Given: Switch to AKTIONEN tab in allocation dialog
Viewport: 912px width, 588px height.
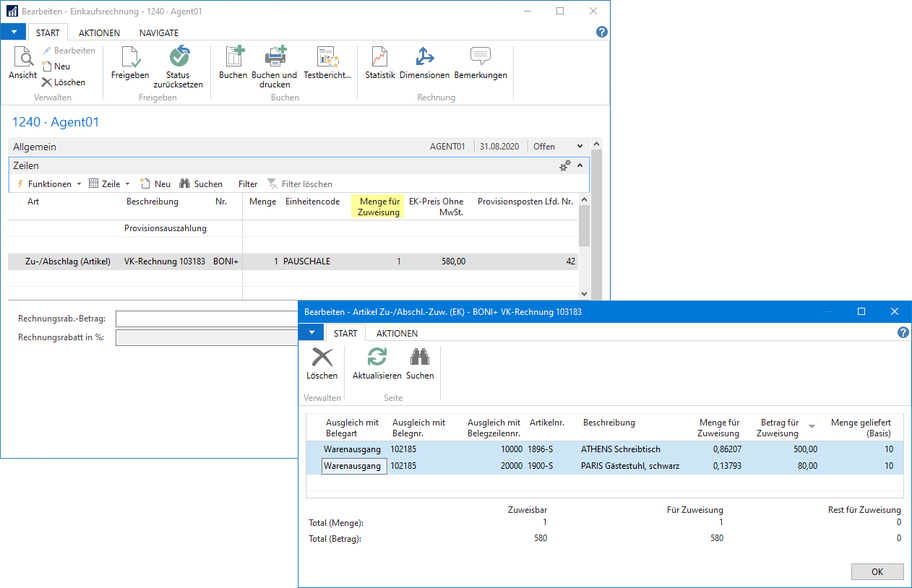Looking at the screenshot, I should [x=397, y=333].
